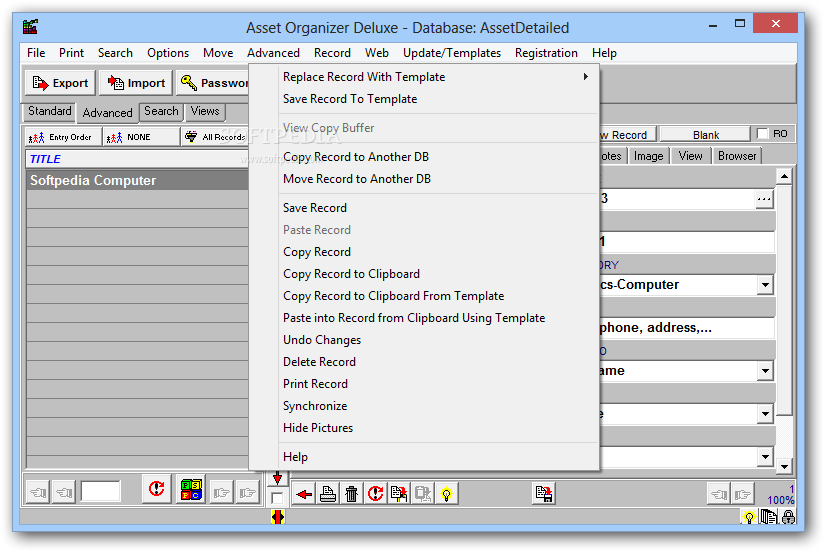Click the All Records filter button
The image size is (825, 552).
tap(215, 137)
